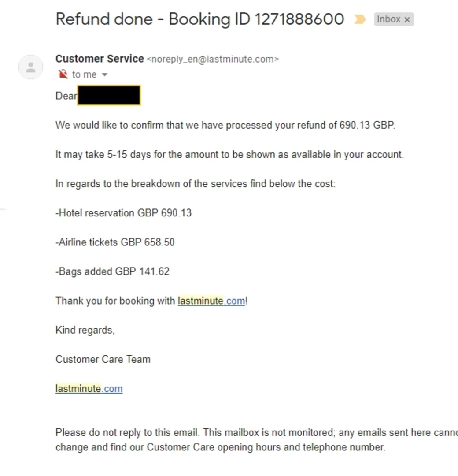Click the noreply_en@lastminute.com sender address
Screen dimensions: 458x476
[x=212, y=59]
